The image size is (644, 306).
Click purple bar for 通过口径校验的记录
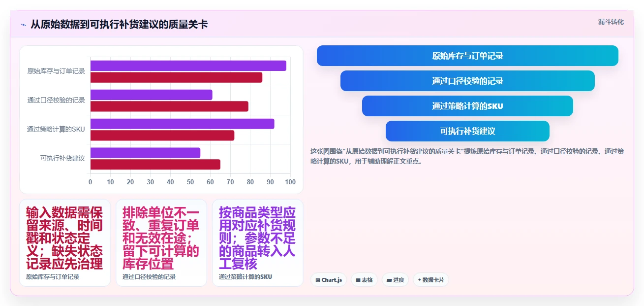[151, 95]
